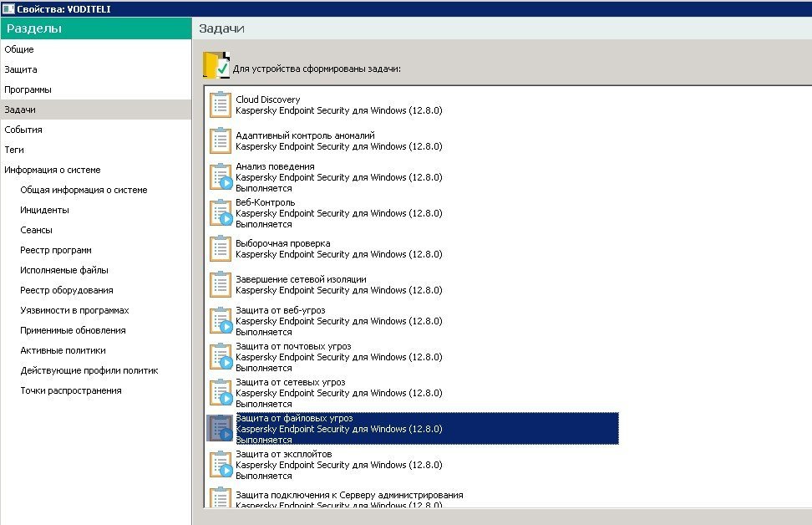
Task: Click the Cloud Discovery task clipboard icon
Action: click(x=220, y=104)
